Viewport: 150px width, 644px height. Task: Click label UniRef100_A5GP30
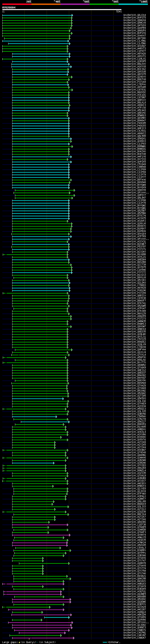click(135, 357)
